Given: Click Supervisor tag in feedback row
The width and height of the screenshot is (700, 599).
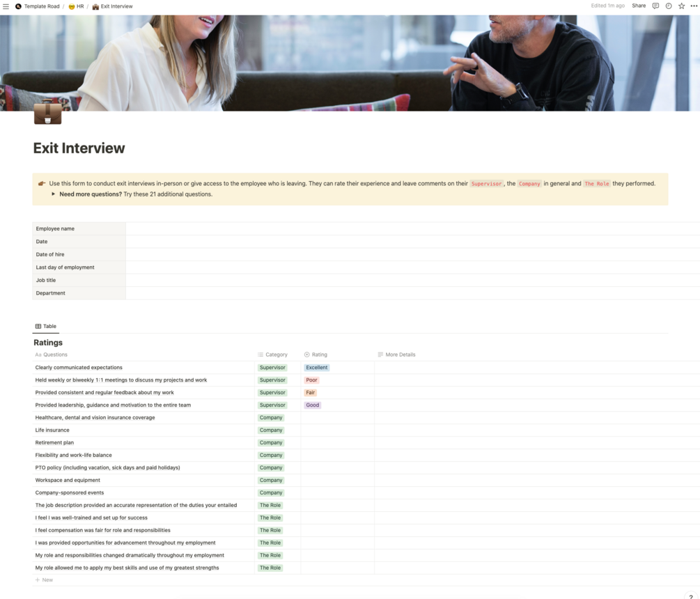Looking at the screenshot, I should click(272, 392).
